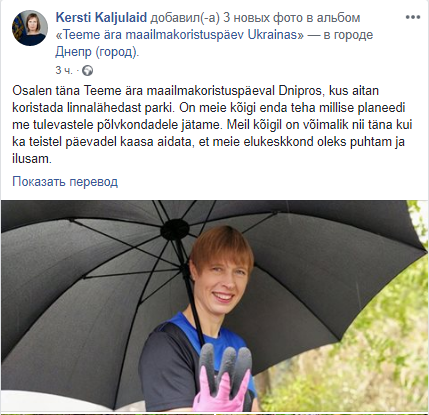Open Kersti Kaljulaid's round profile picture
This screenshot has width=429, height=415.
pos(30,28)
